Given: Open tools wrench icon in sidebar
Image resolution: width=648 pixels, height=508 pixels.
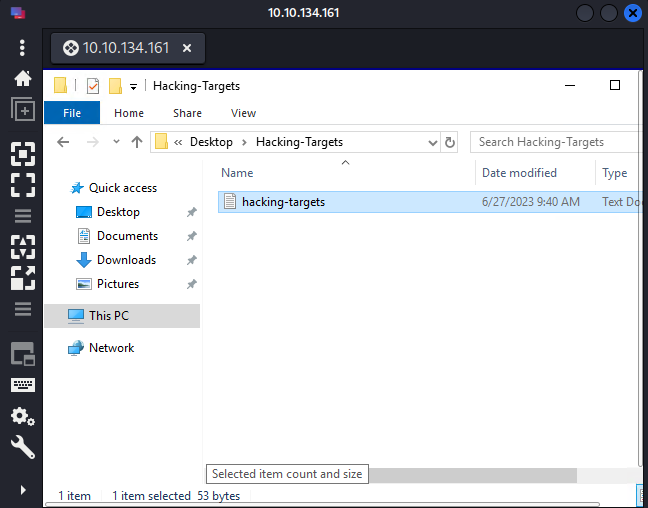Looking at the screenshot, I should pyautogui.click(x=23, y=448).
